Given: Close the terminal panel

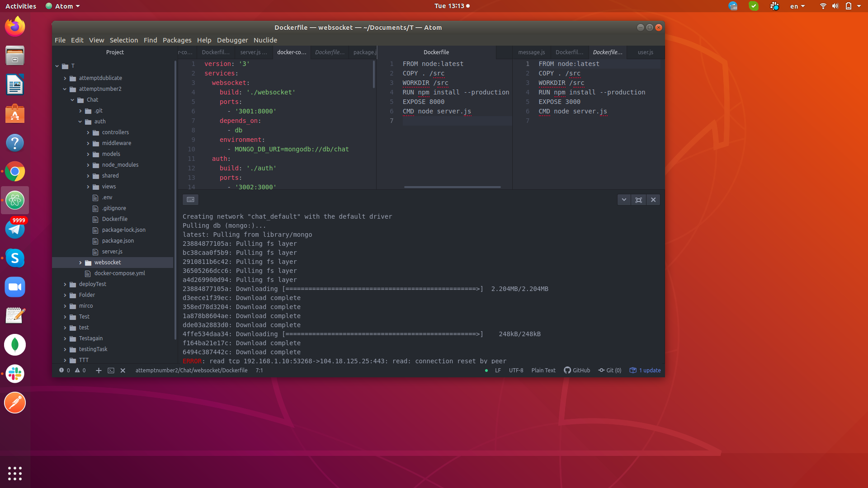Looking at the screenshot, I should [653, 200].
